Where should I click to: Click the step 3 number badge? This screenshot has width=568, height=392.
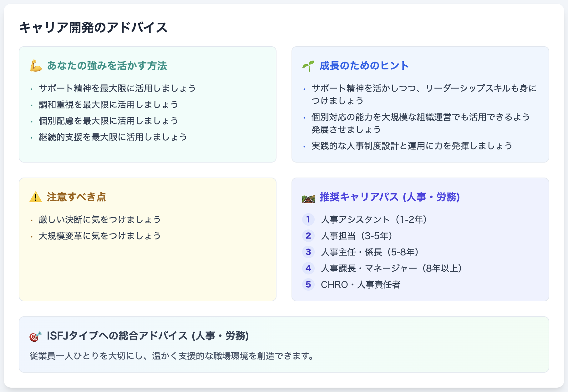click(x=308, y=252)
